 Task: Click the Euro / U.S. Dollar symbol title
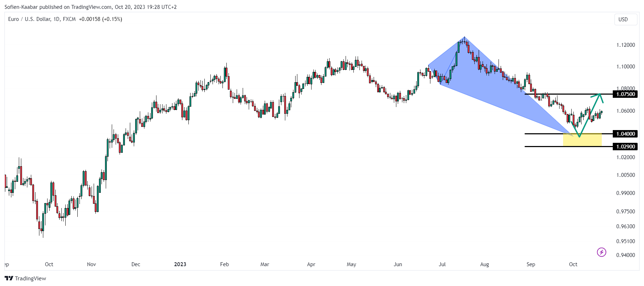coord(29,19)
